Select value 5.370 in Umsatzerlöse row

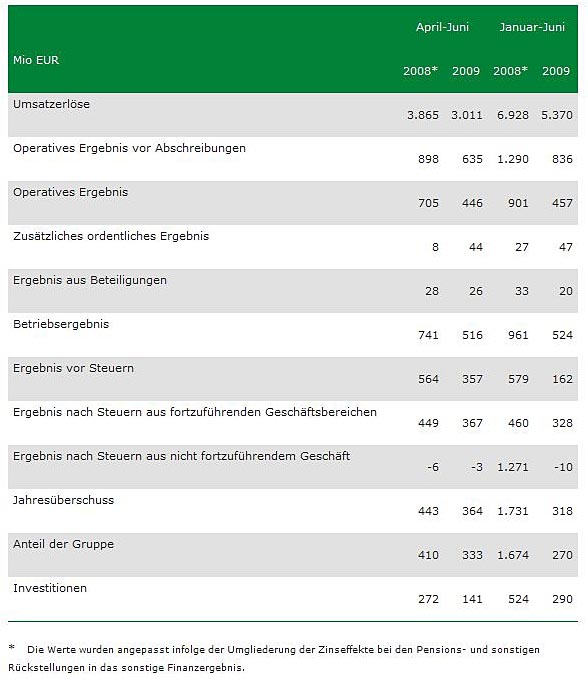tap(557, 115)
